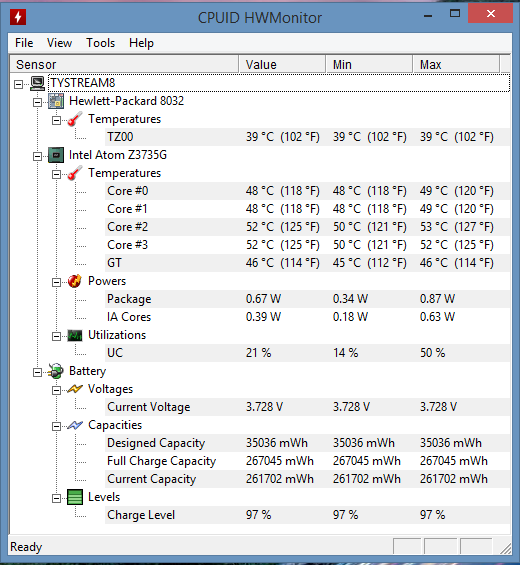
Task: Click the green Levels icon
Action: click(x=75, y=497)
